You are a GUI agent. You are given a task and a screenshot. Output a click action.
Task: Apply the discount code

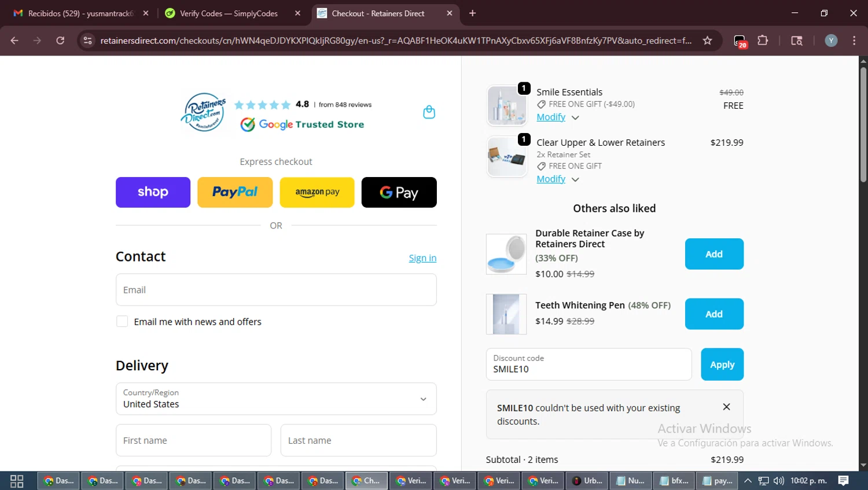[722, 364]
